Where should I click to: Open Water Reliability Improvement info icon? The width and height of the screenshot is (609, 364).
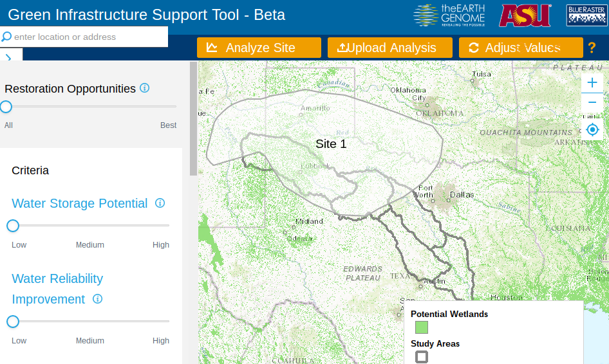(98, 299)
